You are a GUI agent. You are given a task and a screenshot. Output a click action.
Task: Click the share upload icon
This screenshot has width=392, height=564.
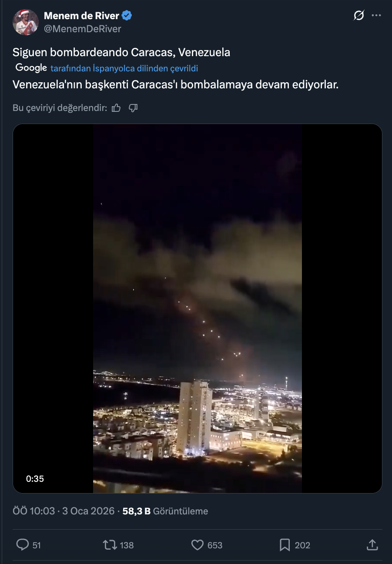pyautogui.click(x=372, y=545)
